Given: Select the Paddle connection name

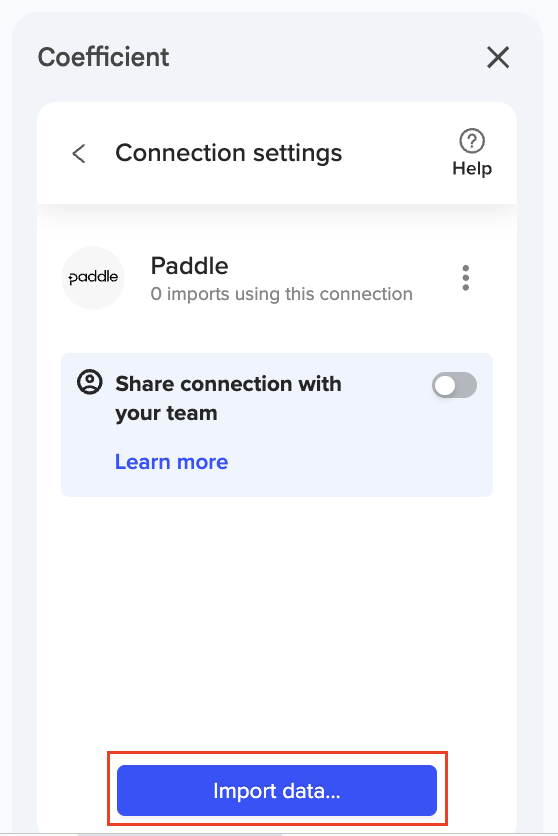Looking at the screenshot, I should tap(190, 266).
